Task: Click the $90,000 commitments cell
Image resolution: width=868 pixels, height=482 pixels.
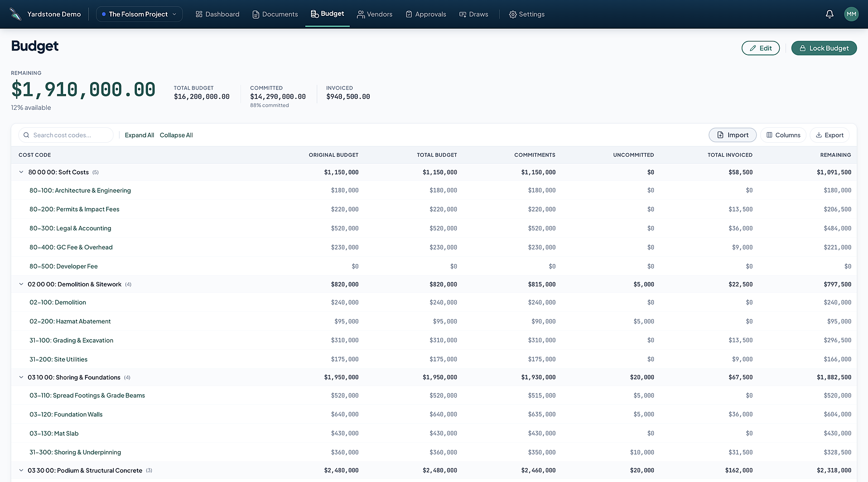Action: tap(543, 321)
